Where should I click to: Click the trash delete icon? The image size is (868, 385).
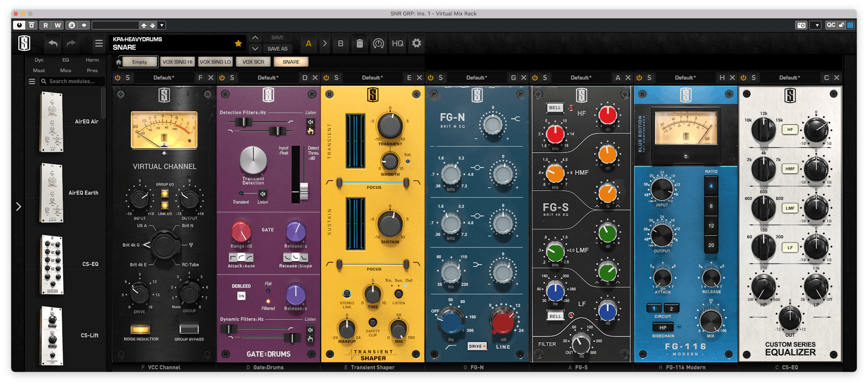359,43
